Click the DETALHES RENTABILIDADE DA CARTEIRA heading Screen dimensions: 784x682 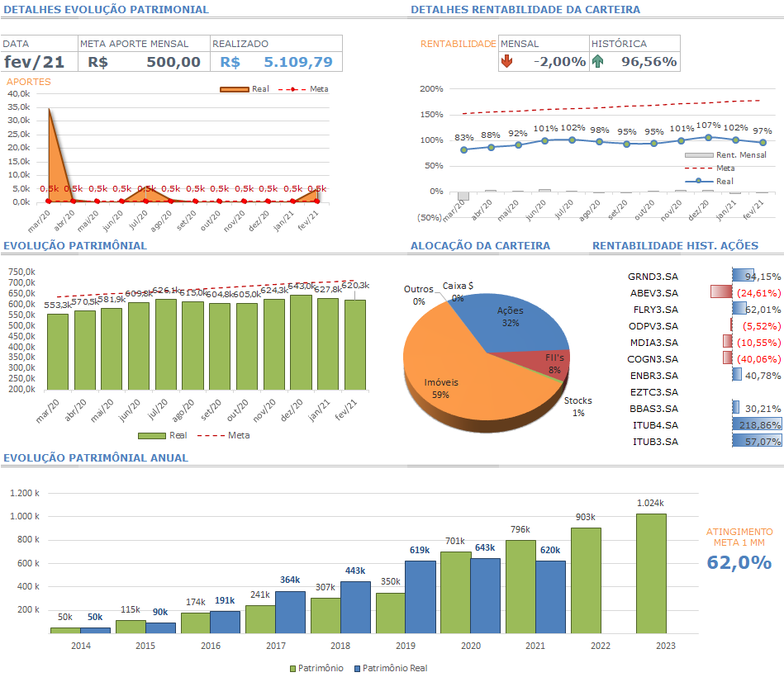coord(525,9)
